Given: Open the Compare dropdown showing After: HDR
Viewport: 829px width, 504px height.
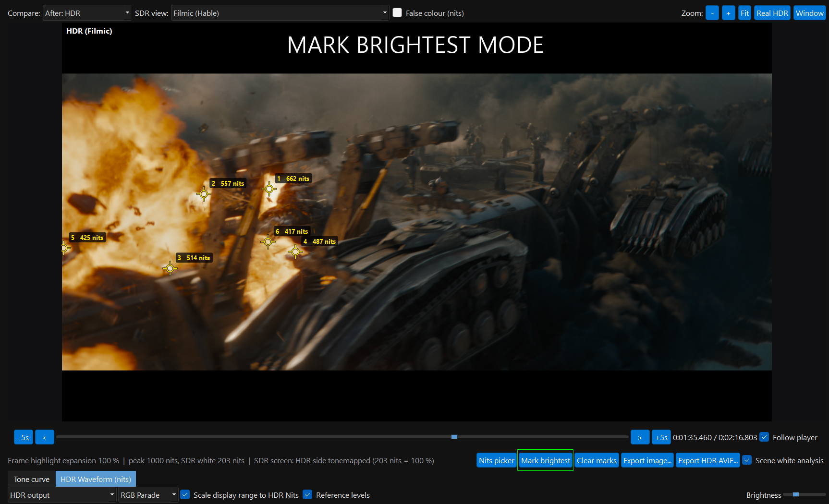Looking at the screenshot, I should [x=87, y=13].
